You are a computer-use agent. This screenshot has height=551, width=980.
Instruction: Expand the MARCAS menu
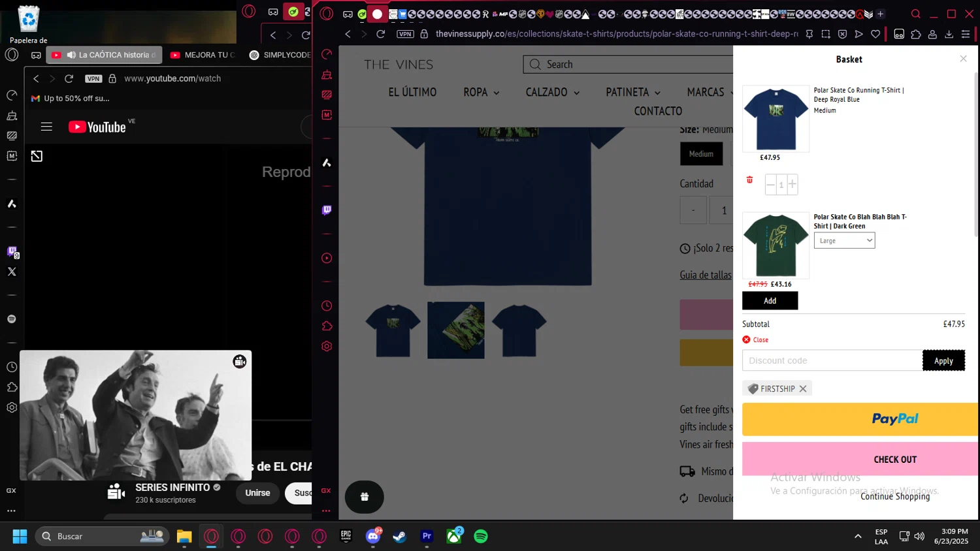coord(710,92)
